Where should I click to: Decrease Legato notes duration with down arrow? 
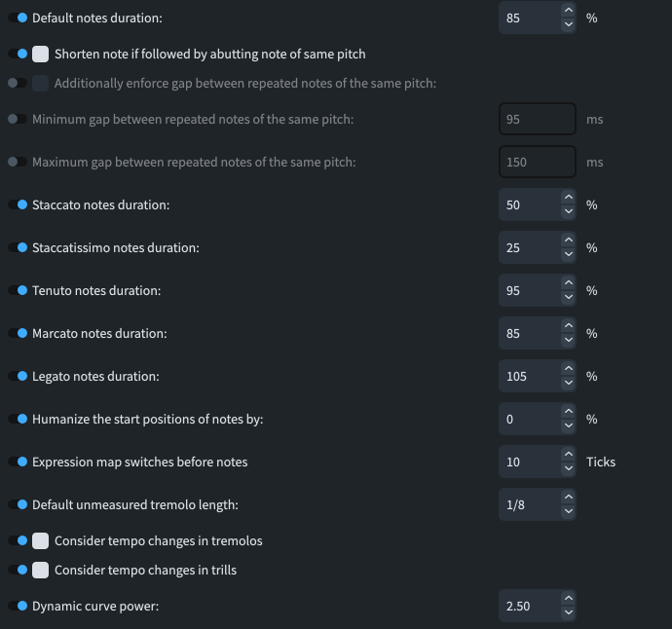(x=569, y=383)
